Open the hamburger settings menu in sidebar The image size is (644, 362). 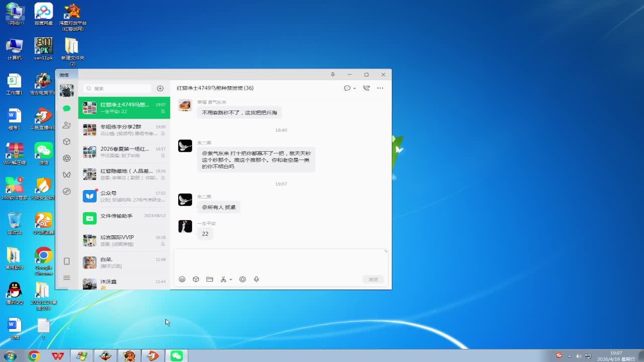tap(66, 278)
